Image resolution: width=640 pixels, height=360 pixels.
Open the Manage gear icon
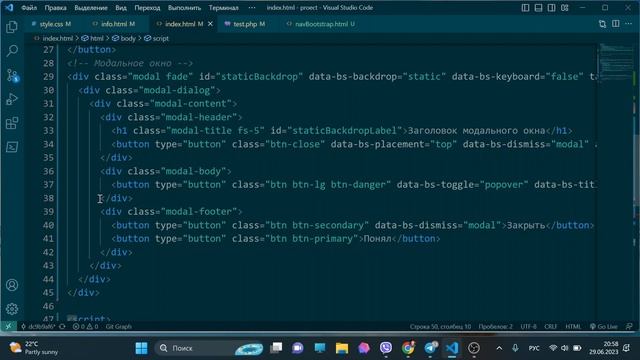12,309
